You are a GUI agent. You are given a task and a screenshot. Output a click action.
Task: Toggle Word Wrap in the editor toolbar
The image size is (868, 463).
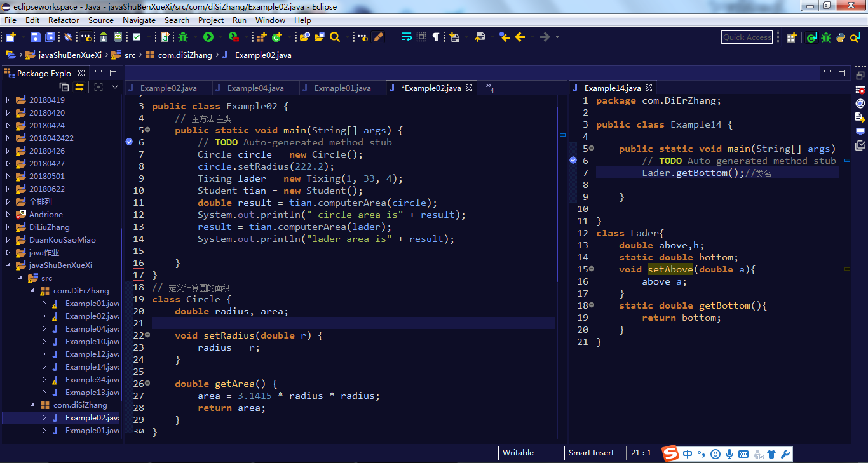coord(407,37)
